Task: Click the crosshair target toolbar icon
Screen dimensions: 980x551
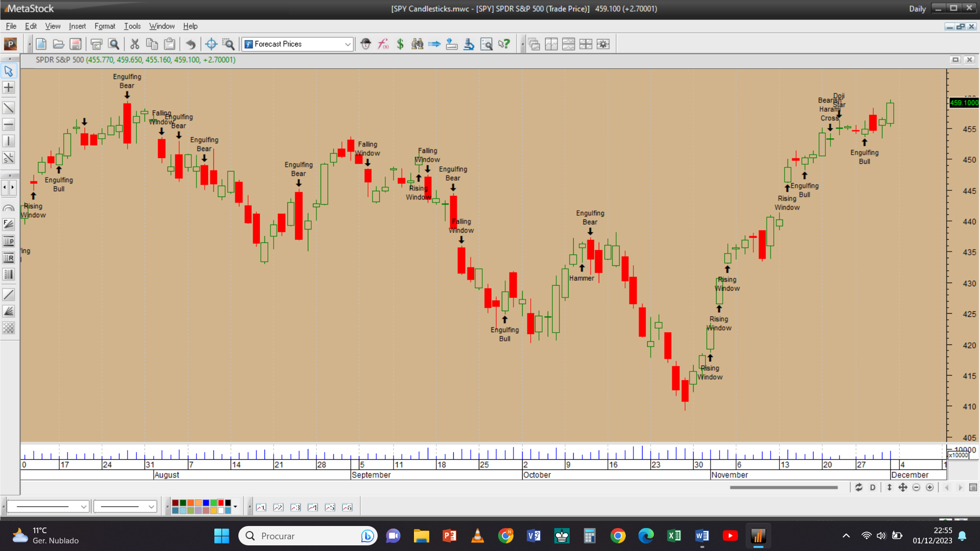Action: (x=211, y=44)
